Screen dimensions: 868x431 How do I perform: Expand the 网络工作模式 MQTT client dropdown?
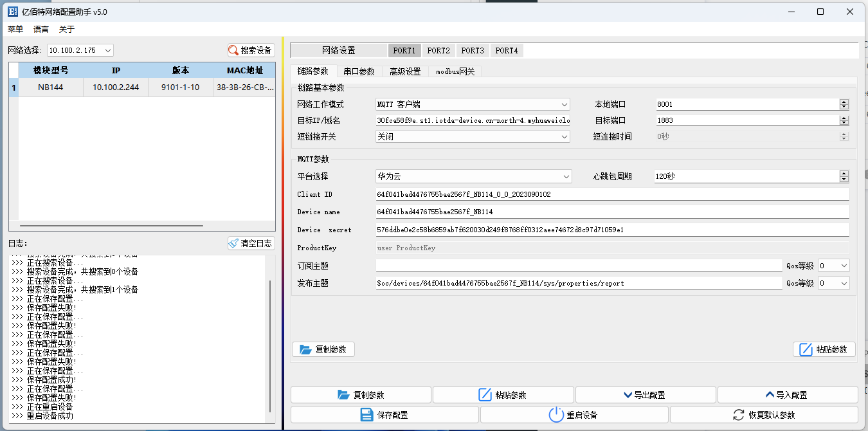click(473, 104)
